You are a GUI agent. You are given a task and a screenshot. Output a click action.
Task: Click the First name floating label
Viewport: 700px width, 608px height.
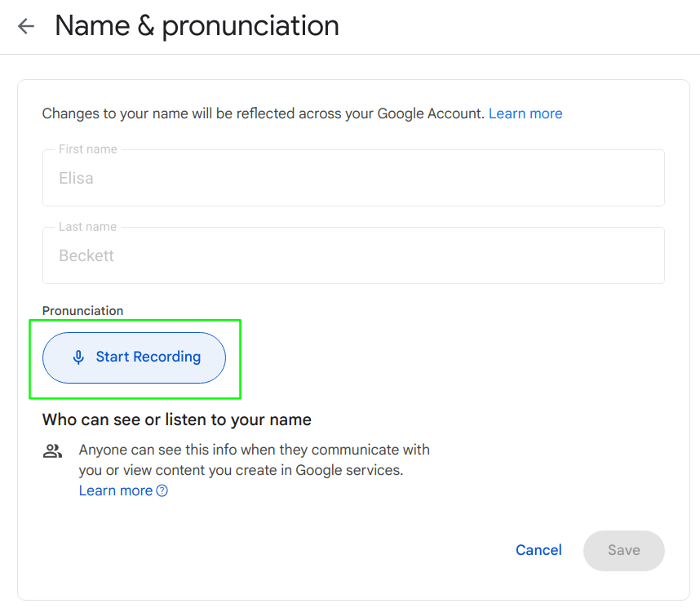coord(88,149)
